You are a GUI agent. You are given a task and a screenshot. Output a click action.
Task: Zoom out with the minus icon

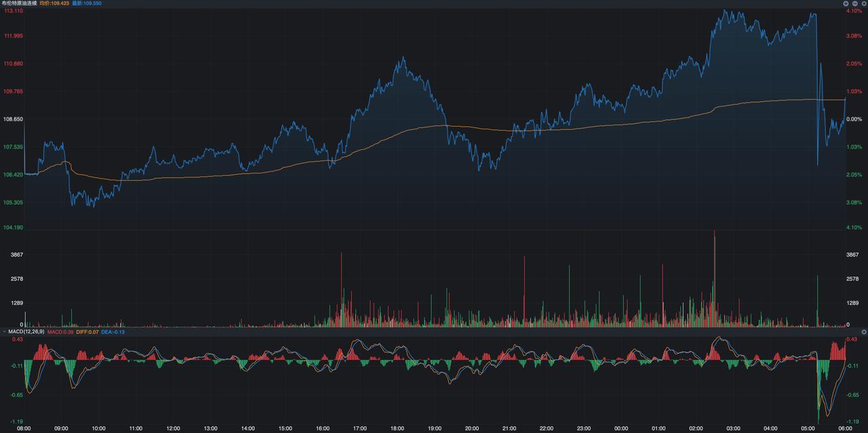click(855, 3)
